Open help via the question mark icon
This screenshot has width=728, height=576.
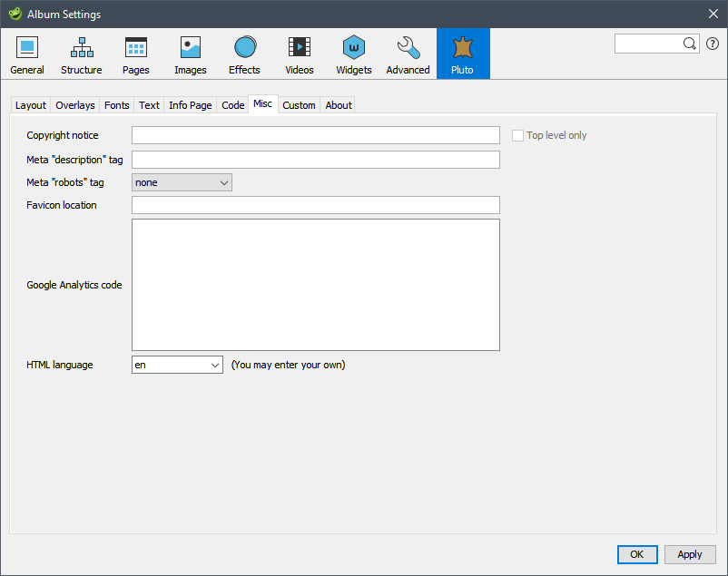click(713, 44)
